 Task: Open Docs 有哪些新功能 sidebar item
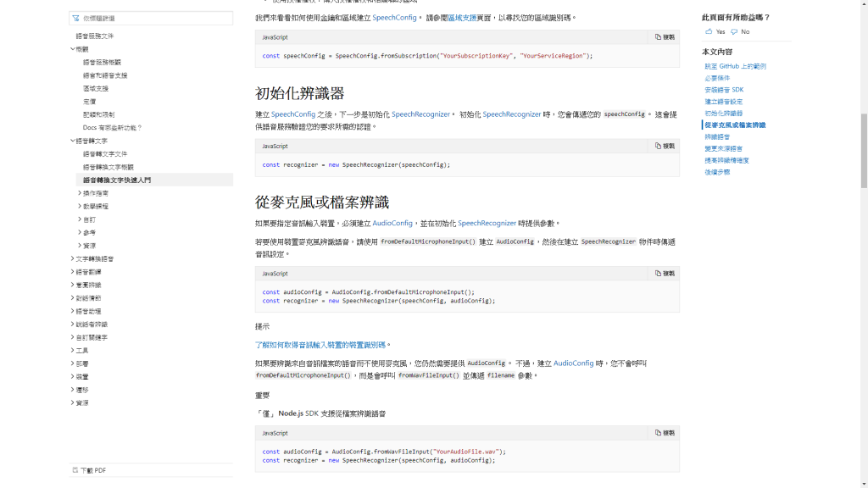pyautogui.click(x=113, y=128)
